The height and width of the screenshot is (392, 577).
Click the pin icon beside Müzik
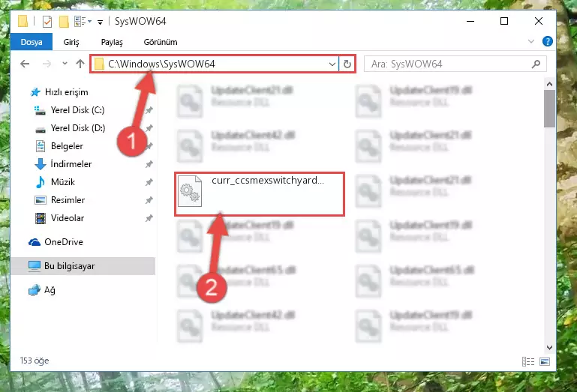click(x=149, y=182)
